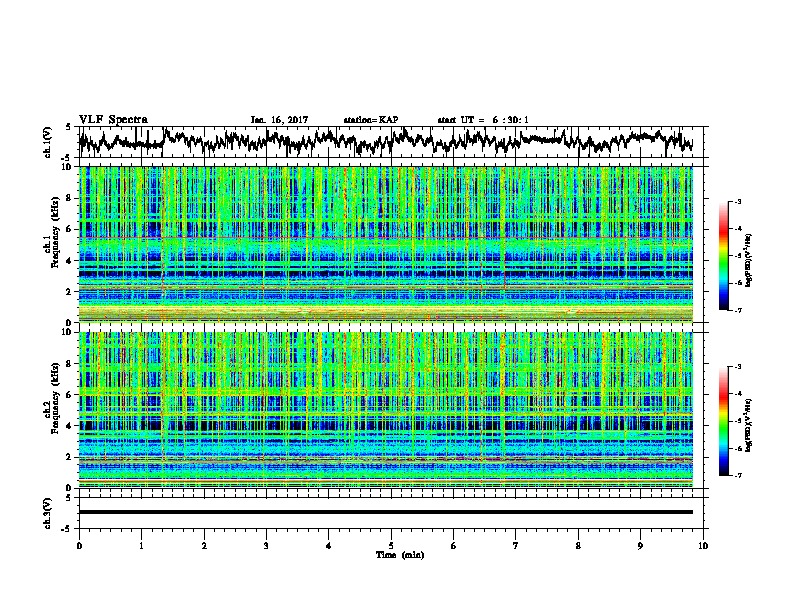
Task: Click the "2" tick on the time axis
Action: point(204,546)
